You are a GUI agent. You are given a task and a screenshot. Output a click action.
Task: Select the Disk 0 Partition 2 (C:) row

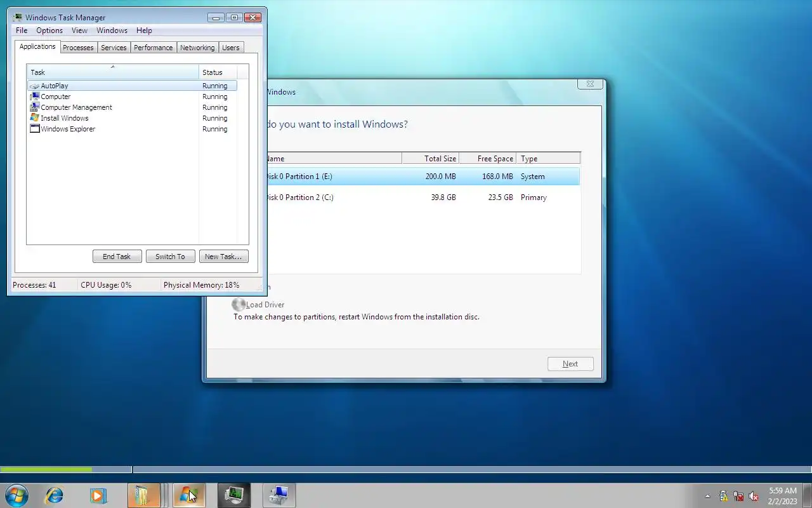[423, 197]
